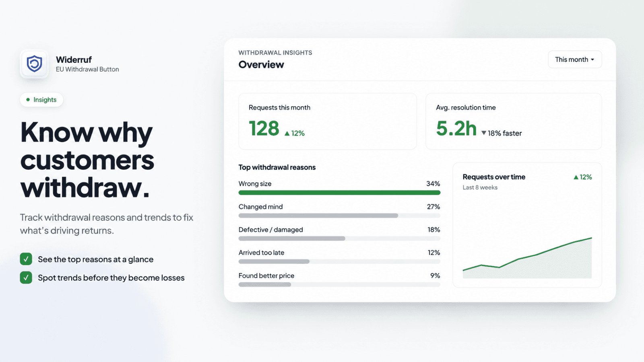Click the Last 8 weeks text
Viewport: 644px width, 362px height.
(x=480, y=187)
